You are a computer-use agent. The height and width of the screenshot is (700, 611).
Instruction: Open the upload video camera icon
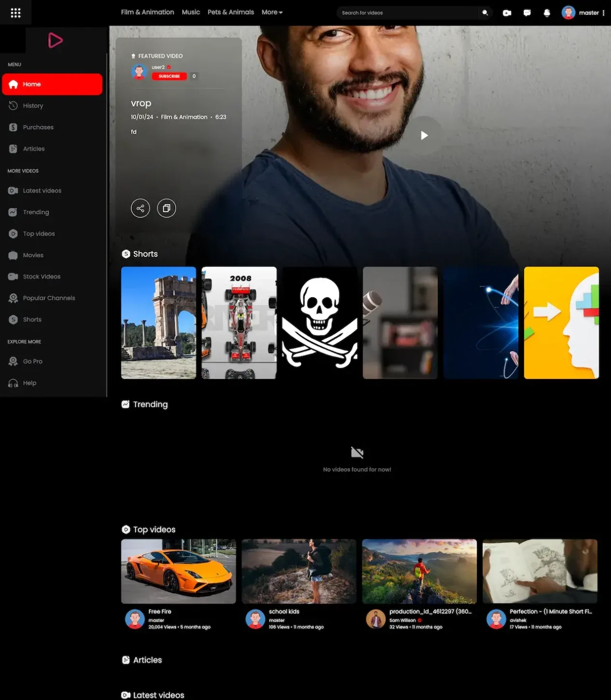coord(507,13)
